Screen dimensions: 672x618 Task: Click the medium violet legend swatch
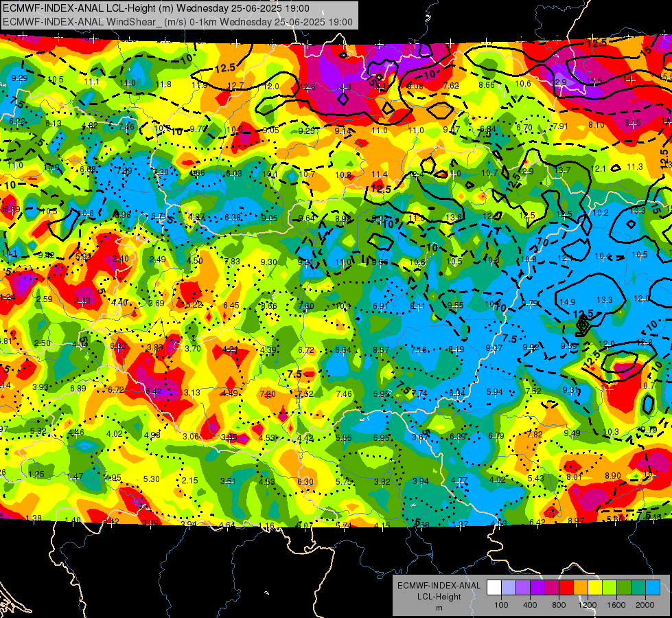[523, 588]
